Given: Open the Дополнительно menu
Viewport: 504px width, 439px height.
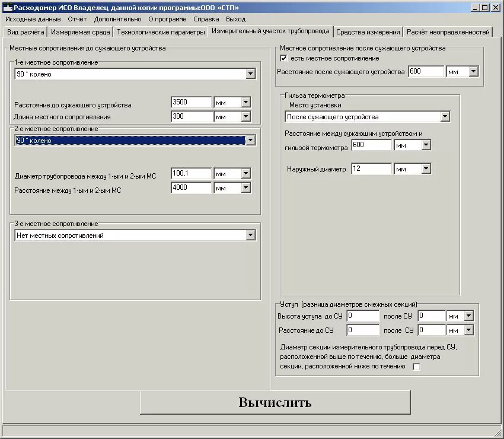Looking at the screenshot, I should click(x=117, y=20).
